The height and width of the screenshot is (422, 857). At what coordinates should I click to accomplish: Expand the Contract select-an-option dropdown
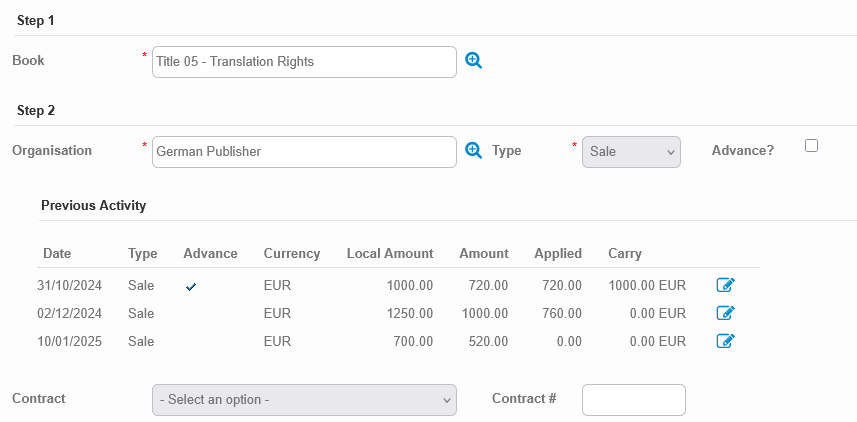[x=304, y=399]
